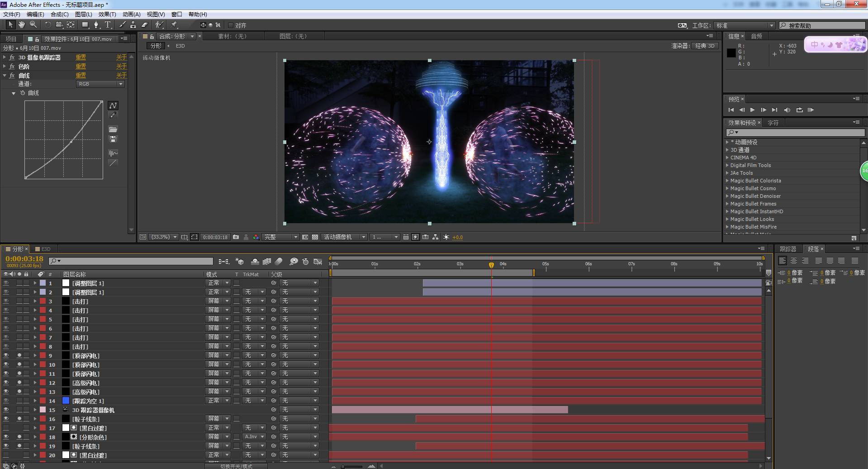The height and width of the screenshot is (469, 868).
Task: Hide layer 3 击打 with eye toggle
Action: point(6,301)
